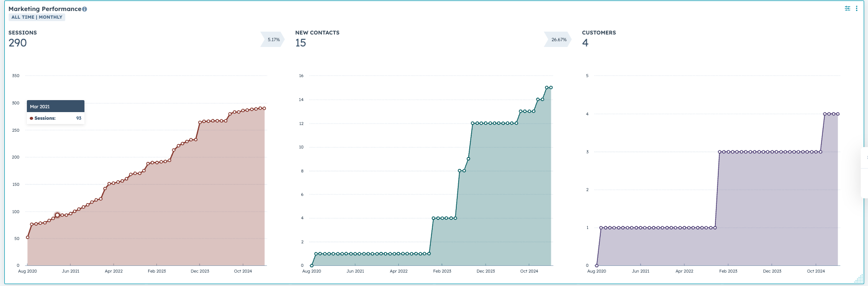Screen dimensions: 868x286
Task: Select the first Aug 2020 Sessions data point
Action: pos(28,237)
